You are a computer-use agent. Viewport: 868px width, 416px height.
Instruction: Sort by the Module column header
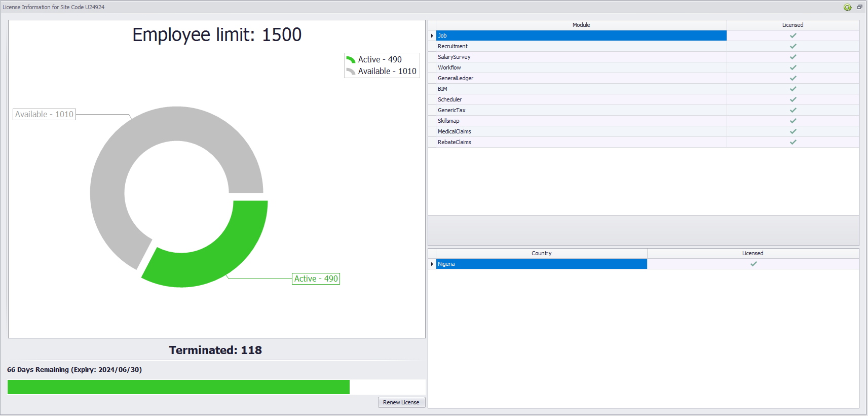click(581, 25)
